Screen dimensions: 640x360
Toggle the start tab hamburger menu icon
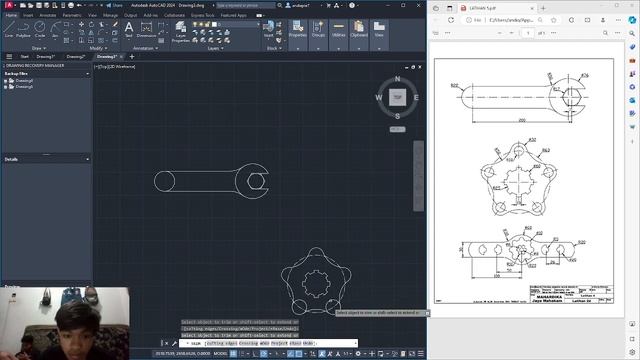pyautogui.click(x=9, y=57)
